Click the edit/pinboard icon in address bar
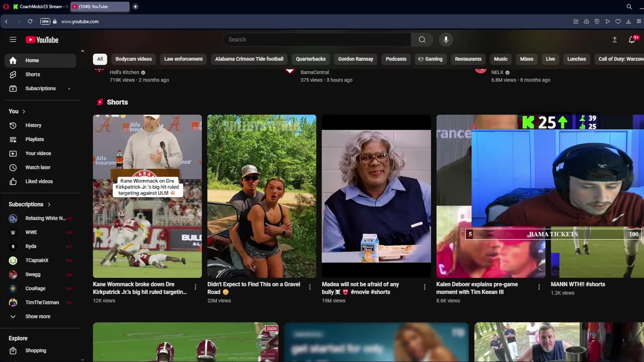The width and height of the screenshot is (644, 362). tap(576, 22)
